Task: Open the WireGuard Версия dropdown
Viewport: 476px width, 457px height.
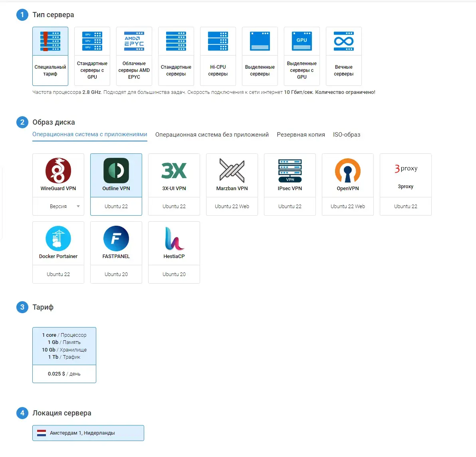Action: 58,207
